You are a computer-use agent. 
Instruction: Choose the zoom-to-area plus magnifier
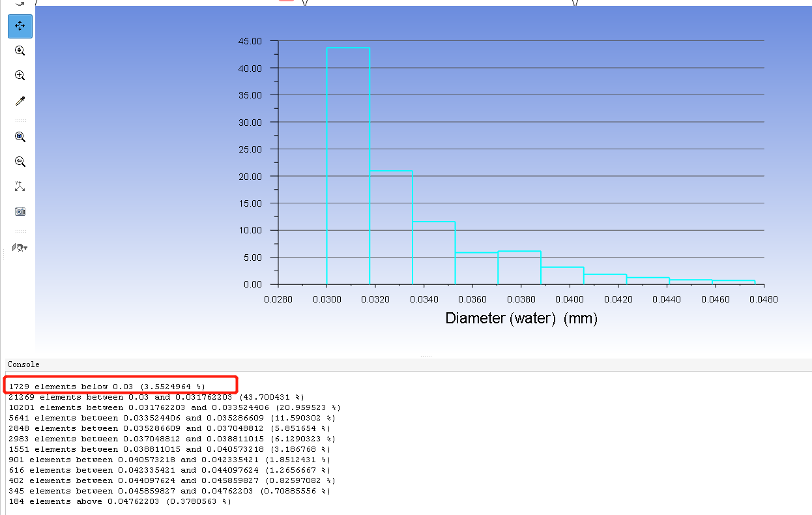(x=20, y=76)
